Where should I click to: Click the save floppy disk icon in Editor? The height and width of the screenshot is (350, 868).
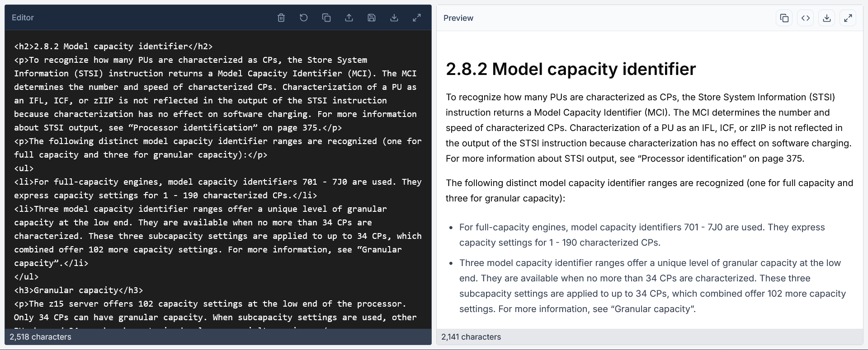(372, 18)
